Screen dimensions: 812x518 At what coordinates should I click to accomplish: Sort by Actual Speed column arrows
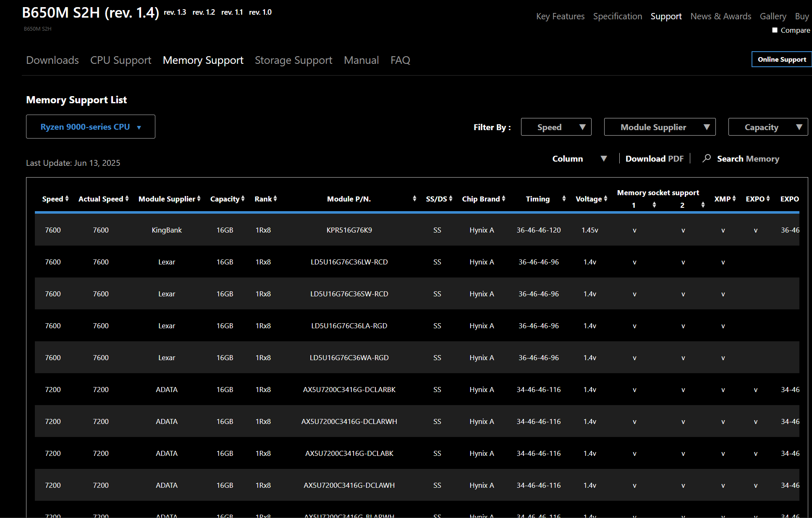pyautogui.click(x=127, y=199)
